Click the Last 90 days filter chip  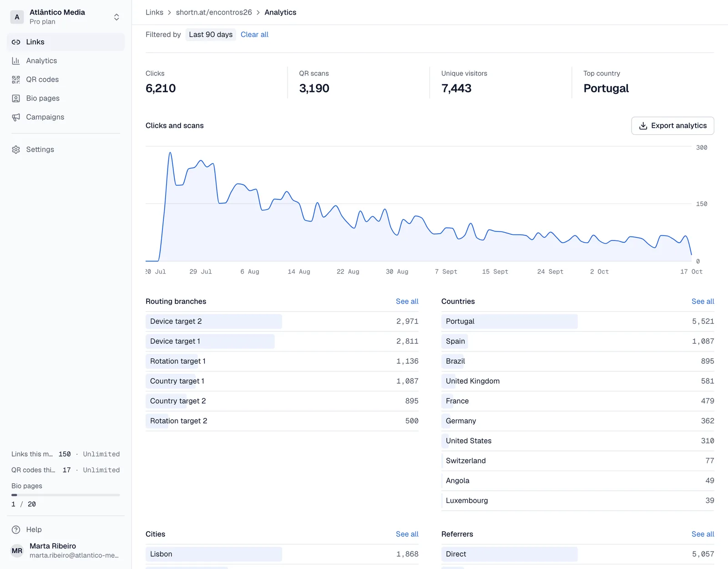pos(211,35)
